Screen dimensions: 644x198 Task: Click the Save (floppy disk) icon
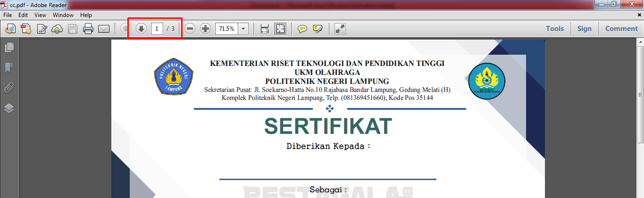[73, 29]
